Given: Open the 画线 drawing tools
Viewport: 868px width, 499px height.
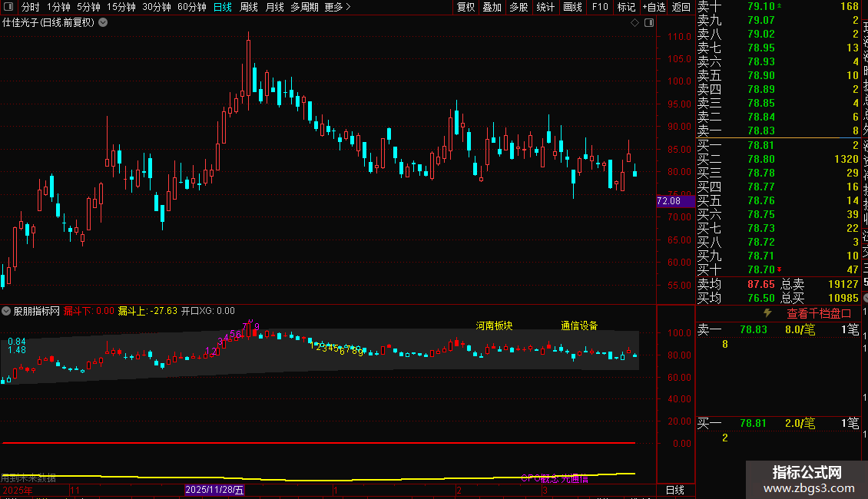Looking at the screenshot, I should pos(572,7).
